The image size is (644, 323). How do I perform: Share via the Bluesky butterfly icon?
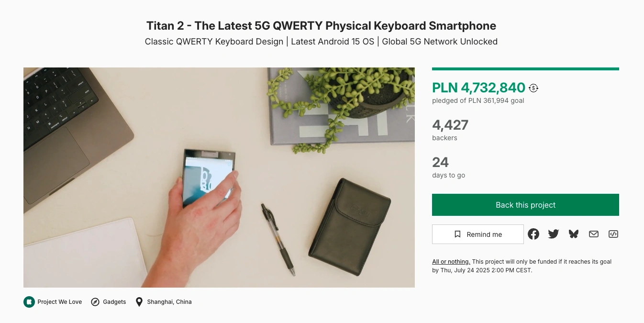click(x=574, y=234)
